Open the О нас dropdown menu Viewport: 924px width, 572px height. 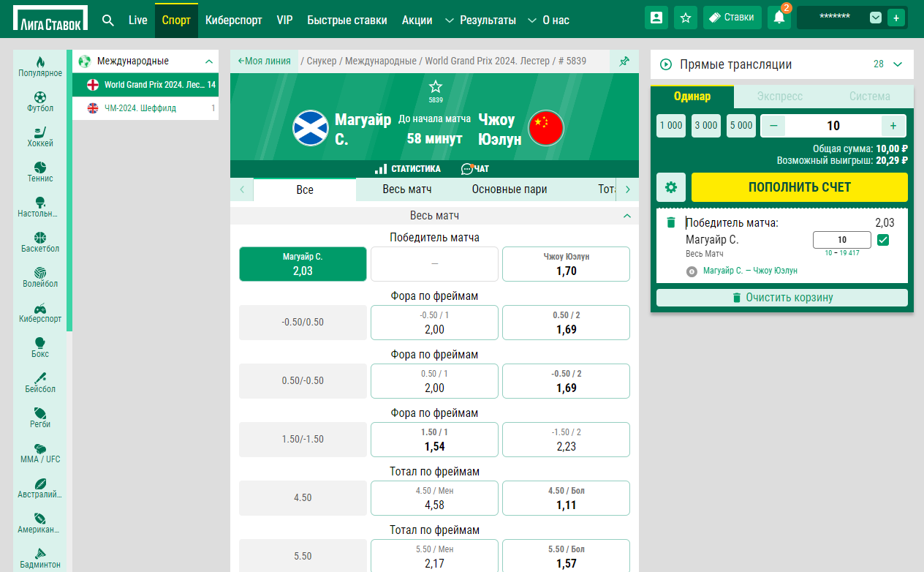click(548, 20)
